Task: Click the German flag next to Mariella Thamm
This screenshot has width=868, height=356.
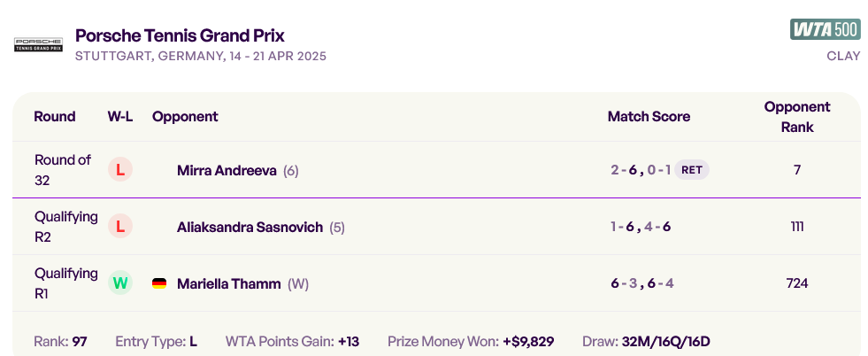Action: pyautogui.click(x=159, y=284)
